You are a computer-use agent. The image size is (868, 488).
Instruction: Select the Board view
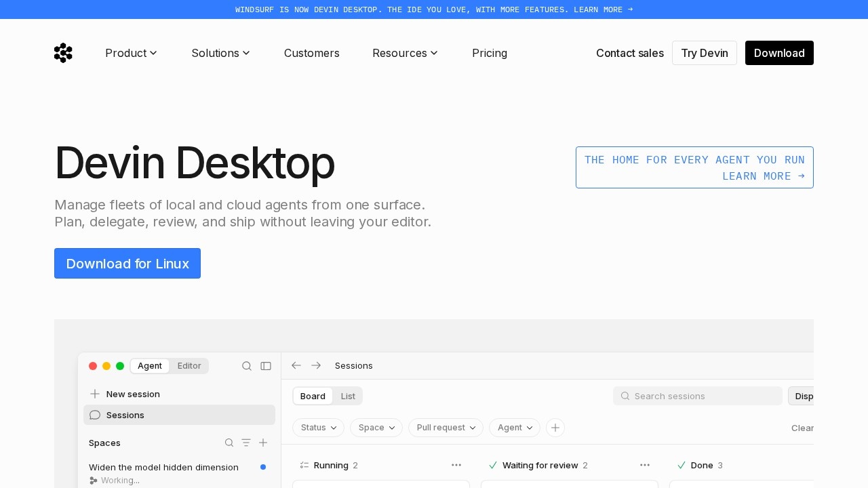(x=313, y=396)
